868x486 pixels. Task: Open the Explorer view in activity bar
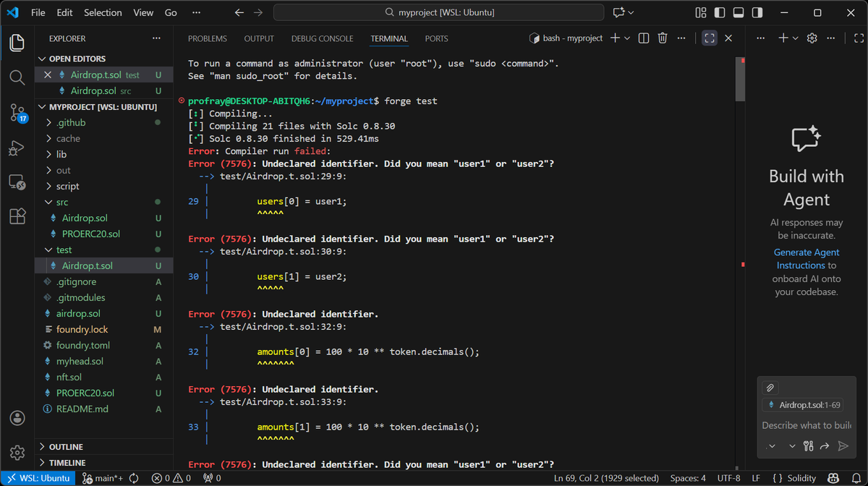point(17,43)
